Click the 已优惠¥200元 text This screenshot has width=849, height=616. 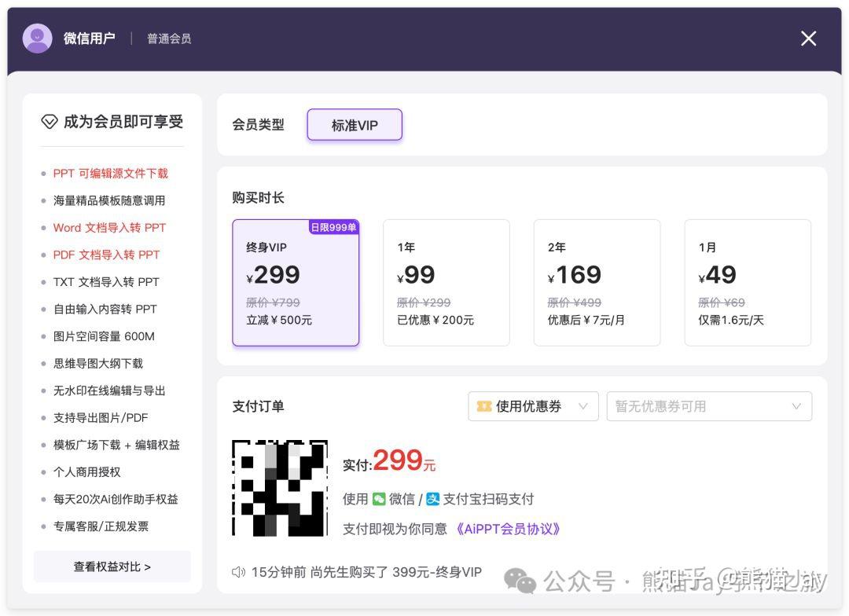(436, 320)
